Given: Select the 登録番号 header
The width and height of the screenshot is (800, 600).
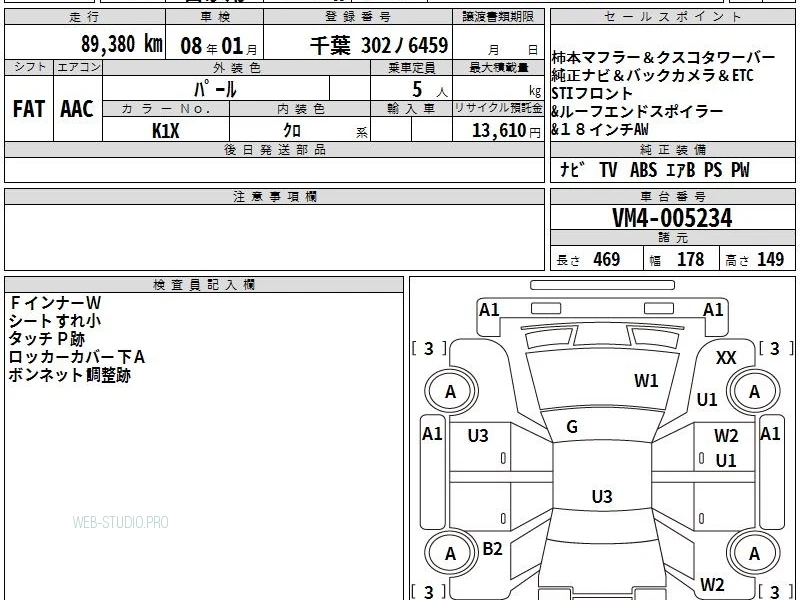Looking at the screenshot, I should (x=358, y=17).
